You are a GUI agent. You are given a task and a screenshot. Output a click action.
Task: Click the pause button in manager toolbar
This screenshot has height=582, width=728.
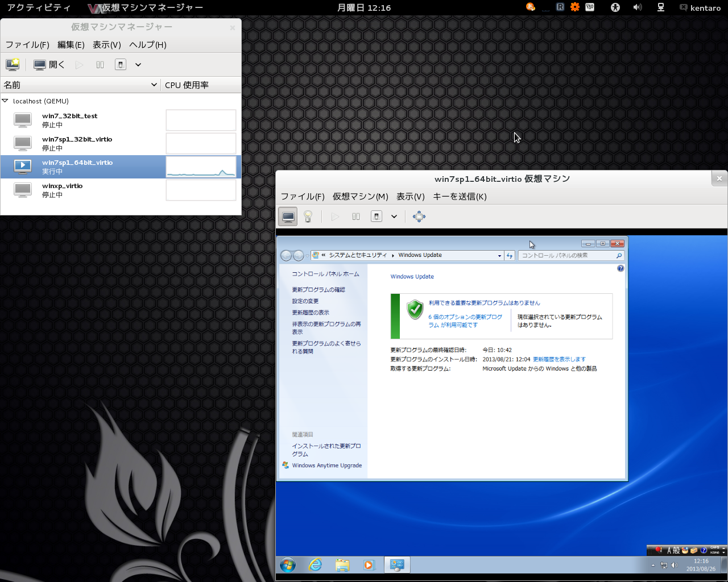coord(100,65)
